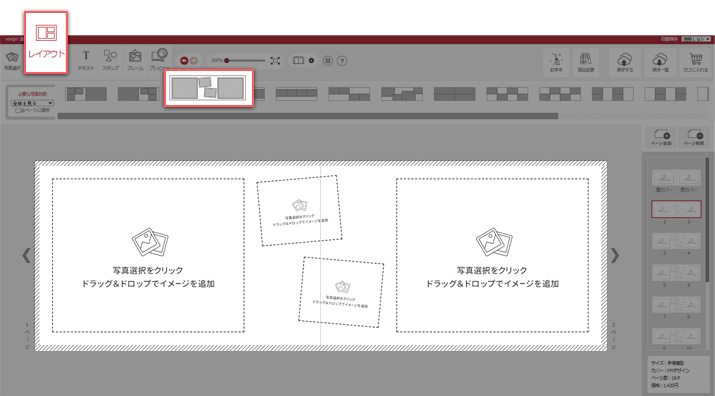Remove a page with the ページ削除 button
The height and width of the screenshot is (396, 715).
coord(694,137)
